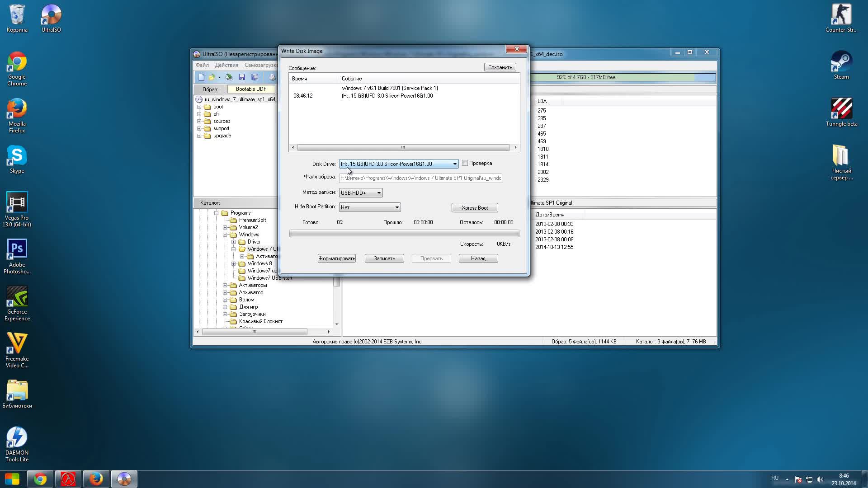The height and width of the screenshot is (488, 868).
Task: Click the blue floppy Save icon in UltraISO
Action: click(241, 77)
